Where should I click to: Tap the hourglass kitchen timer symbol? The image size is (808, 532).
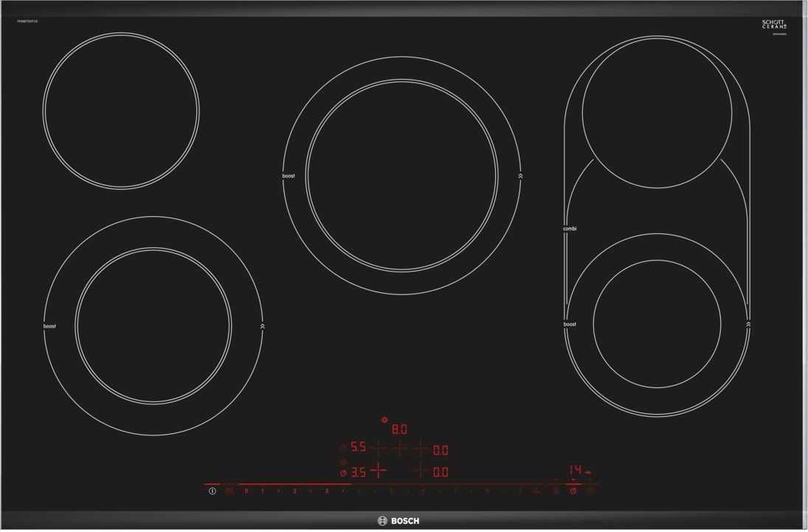point(556,491)
